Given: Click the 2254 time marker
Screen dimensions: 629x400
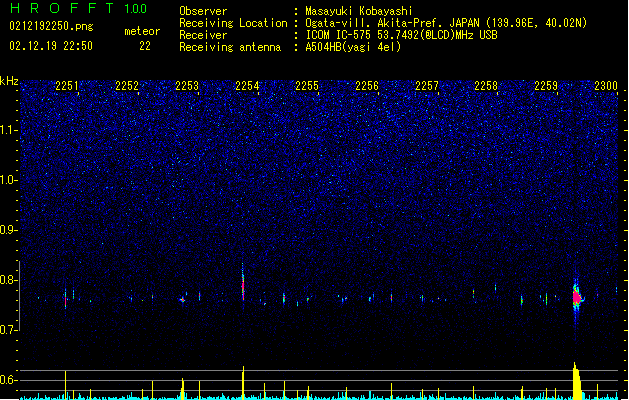Looking at the screenshot, I should pyautogui.click(x=247, y=86).
